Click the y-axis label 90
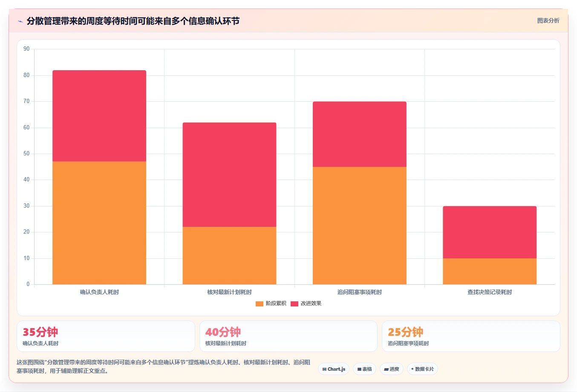The height and width of the screenshot is (392, 577). pos(26,49)
